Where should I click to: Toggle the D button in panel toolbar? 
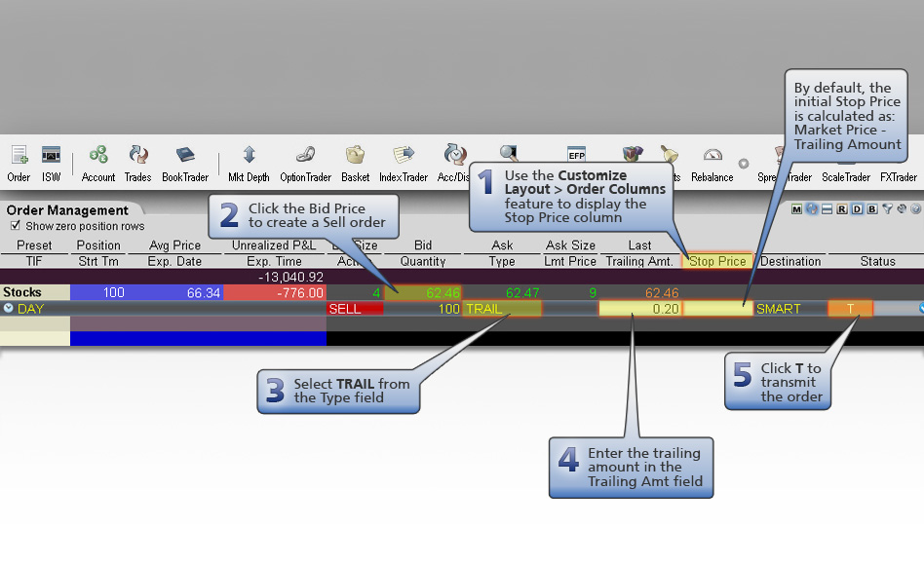pyautogui.click(x=857, y=209)
